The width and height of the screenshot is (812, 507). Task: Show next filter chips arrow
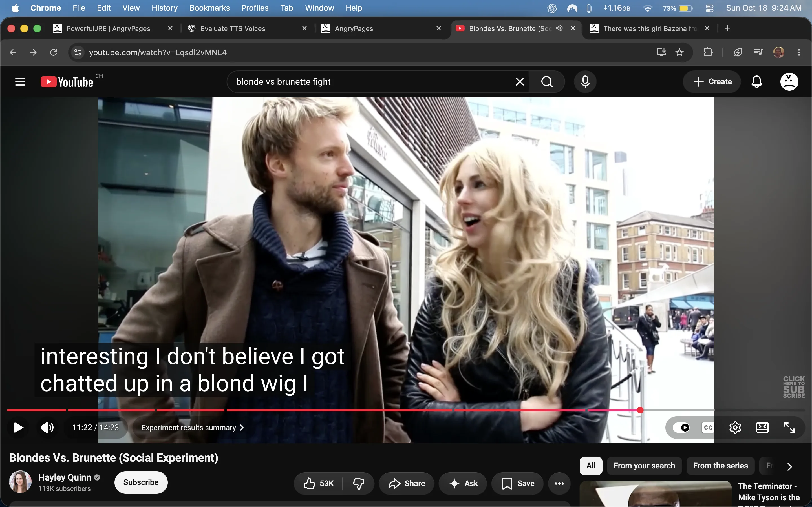click(789, 466)
